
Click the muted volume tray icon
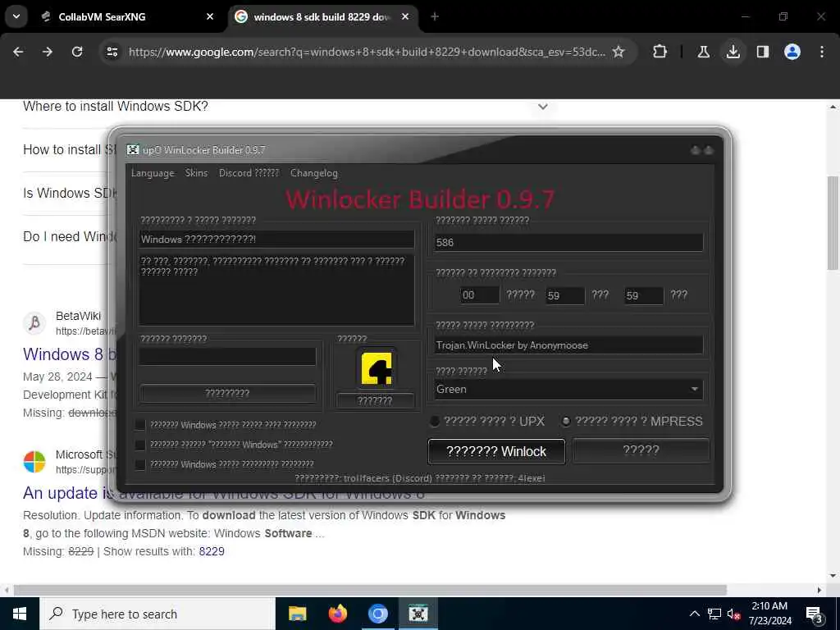[733, 614]
